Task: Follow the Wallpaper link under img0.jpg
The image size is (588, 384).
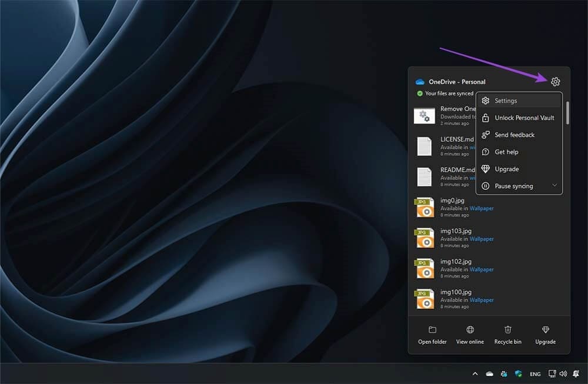Action: point(482,209)
